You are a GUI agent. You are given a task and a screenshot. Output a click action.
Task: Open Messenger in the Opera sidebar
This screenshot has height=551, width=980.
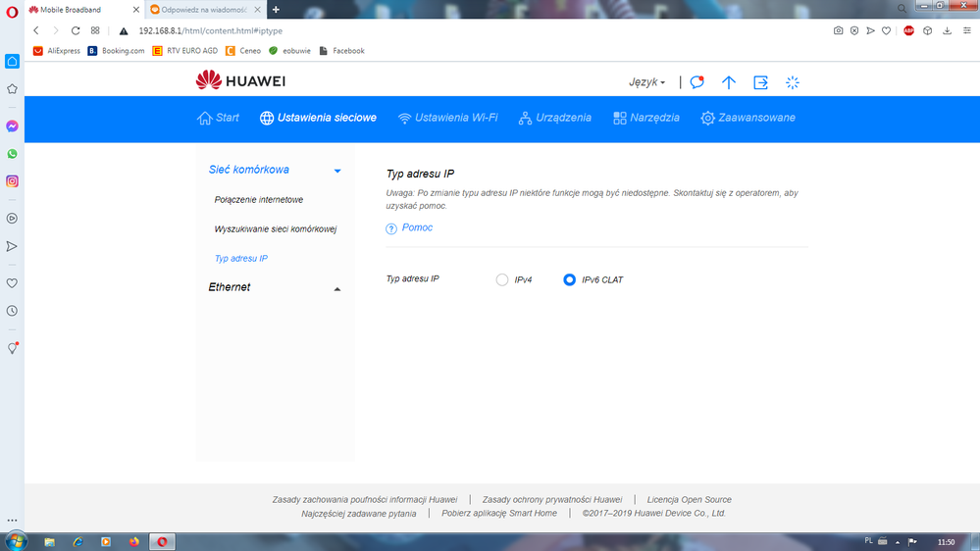pyautogui.click(x=12, y=126)
